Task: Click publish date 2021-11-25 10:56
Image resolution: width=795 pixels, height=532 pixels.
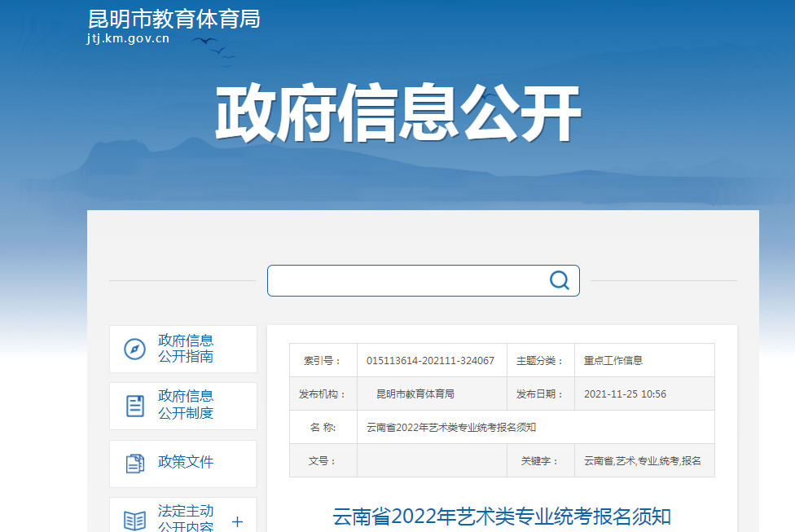Action: [625, 394]
